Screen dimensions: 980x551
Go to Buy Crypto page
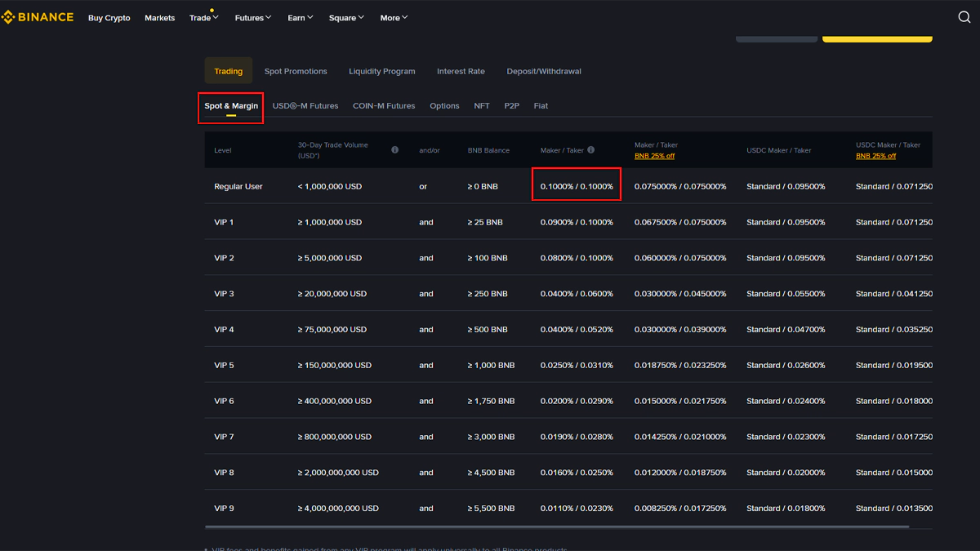pyautogui.click(x=109, y=18)
